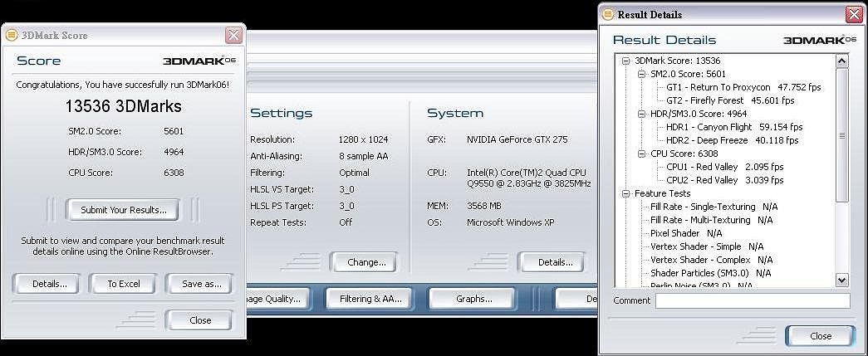This screenshot has width=868, height=356.
Task: Select GT2 - Firefly Forest row
Action: click(730, 100)
